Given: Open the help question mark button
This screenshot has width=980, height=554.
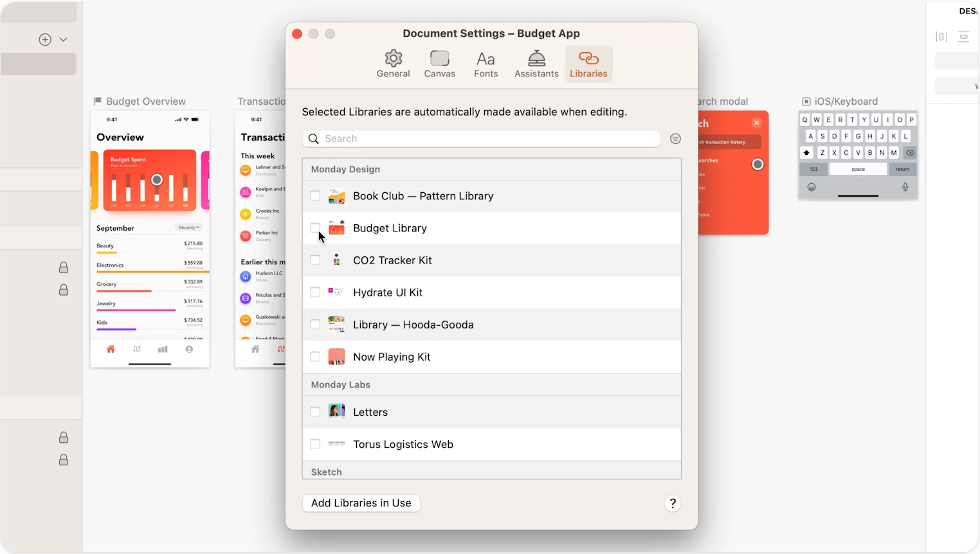Looking at the screenshot, I should pyautogui.click(x=672, y=503).
